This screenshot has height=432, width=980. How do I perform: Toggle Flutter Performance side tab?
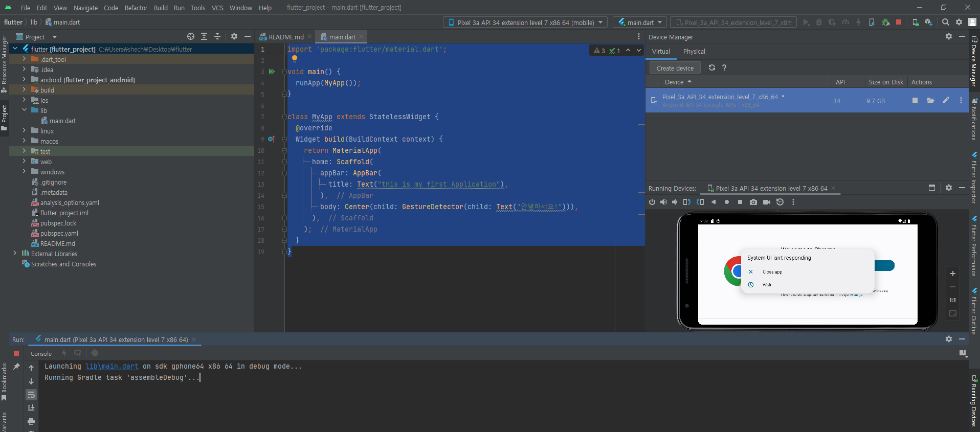coord(974,246)
